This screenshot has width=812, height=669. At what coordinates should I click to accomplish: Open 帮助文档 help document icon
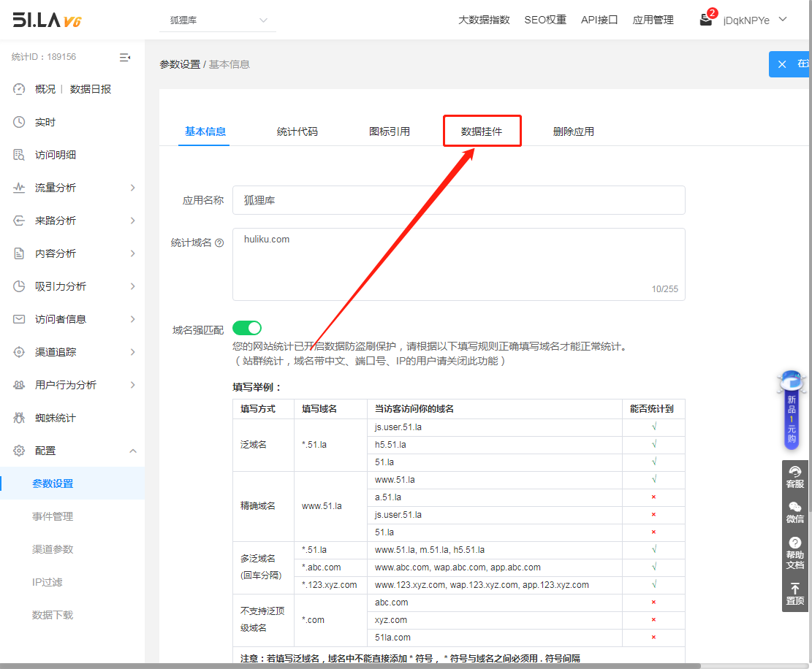click(x=795, y=553)
